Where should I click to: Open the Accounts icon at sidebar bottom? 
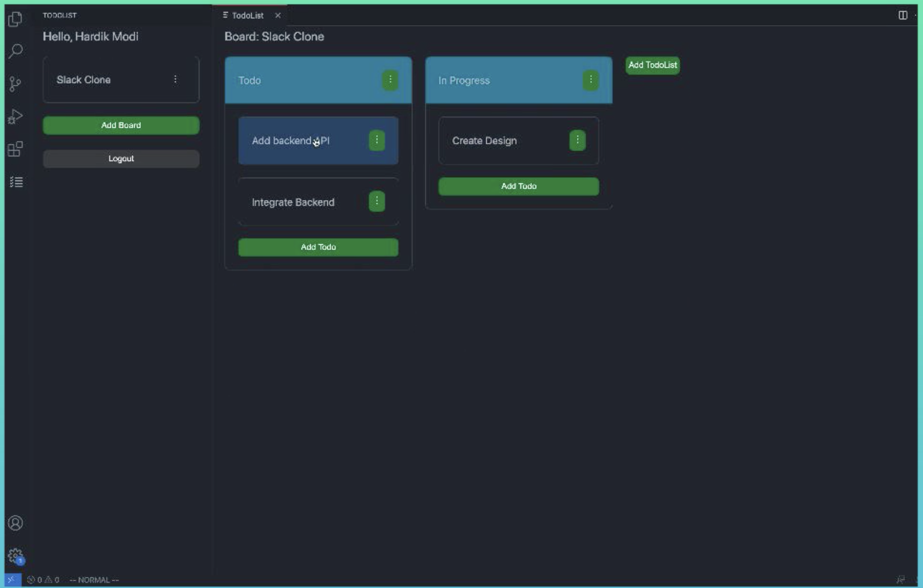(x=15, y=522)
